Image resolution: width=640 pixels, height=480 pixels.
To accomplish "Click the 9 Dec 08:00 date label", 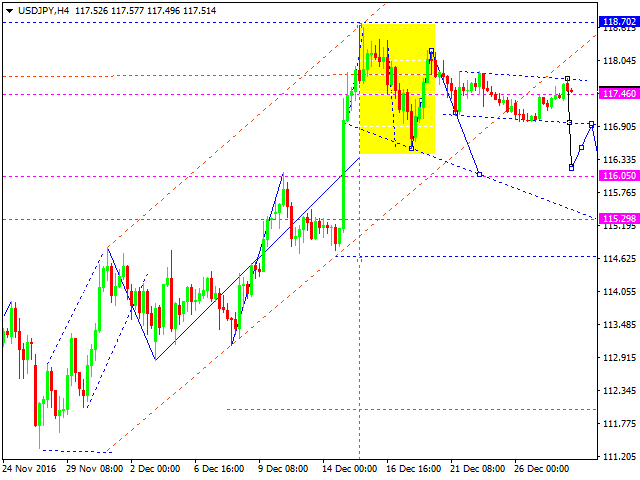I will pyautogui.click(x=283, y=469).
